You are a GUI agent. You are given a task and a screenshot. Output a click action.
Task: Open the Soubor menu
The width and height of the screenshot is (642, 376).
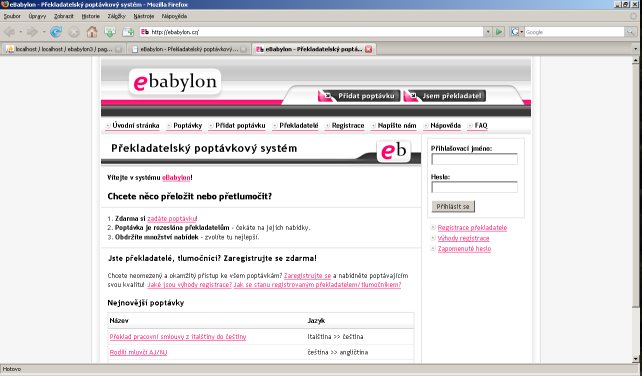[12, 16]
